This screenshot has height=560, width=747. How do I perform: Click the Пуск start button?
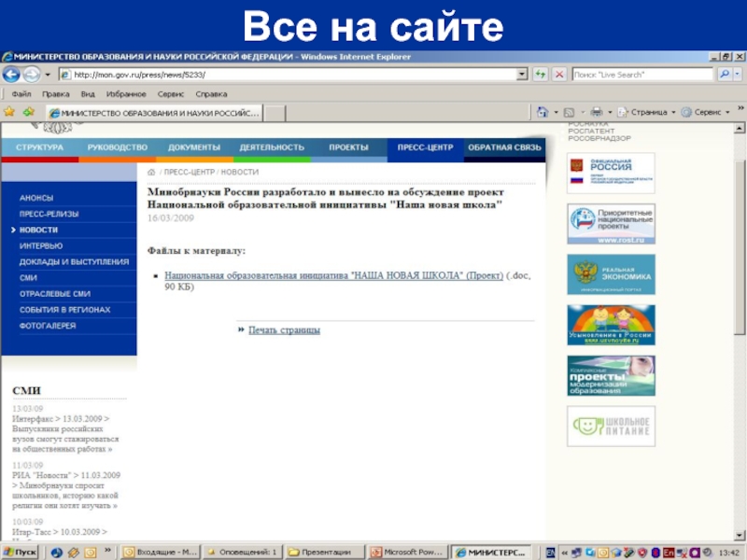click(x=20, y=553)
